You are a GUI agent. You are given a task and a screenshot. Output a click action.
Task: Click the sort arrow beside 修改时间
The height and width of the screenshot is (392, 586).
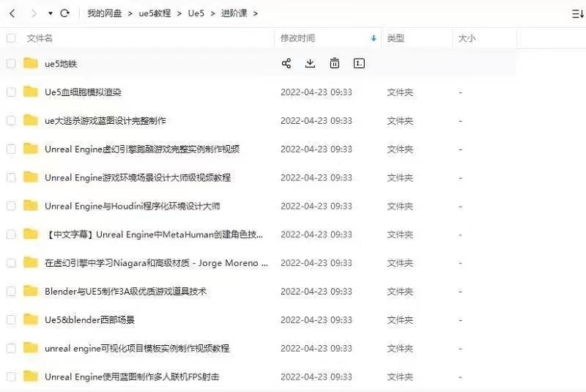tap(374, 38)
